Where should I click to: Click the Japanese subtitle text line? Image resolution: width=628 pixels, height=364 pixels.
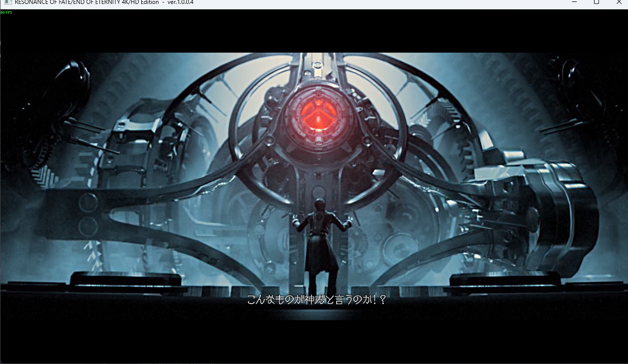click(x=316, y=300)
